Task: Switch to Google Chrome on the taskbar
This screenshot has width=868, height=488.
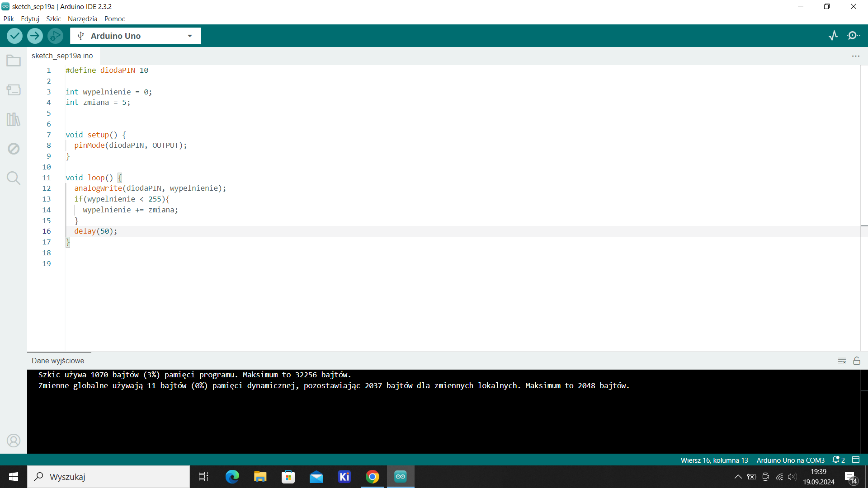Action: coord(373,477)
